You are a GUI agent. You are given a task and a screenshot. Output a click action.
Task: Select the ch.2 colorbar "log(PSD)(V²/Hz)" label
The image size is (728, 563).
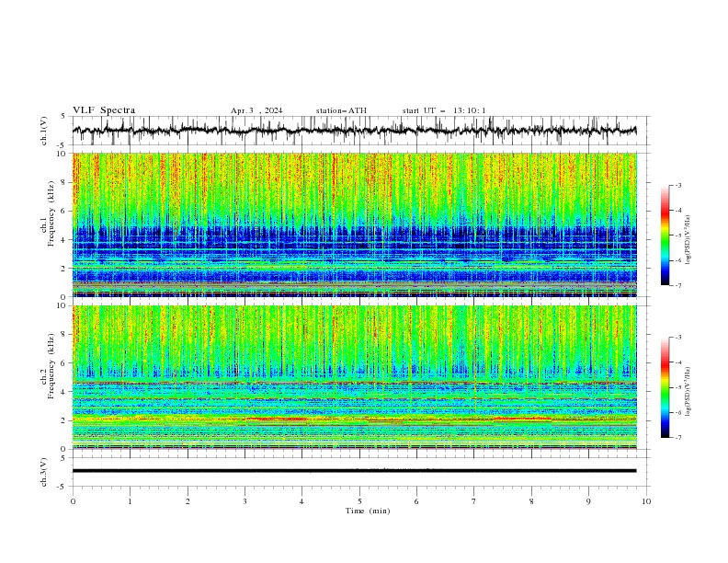[x=688, y=391]
